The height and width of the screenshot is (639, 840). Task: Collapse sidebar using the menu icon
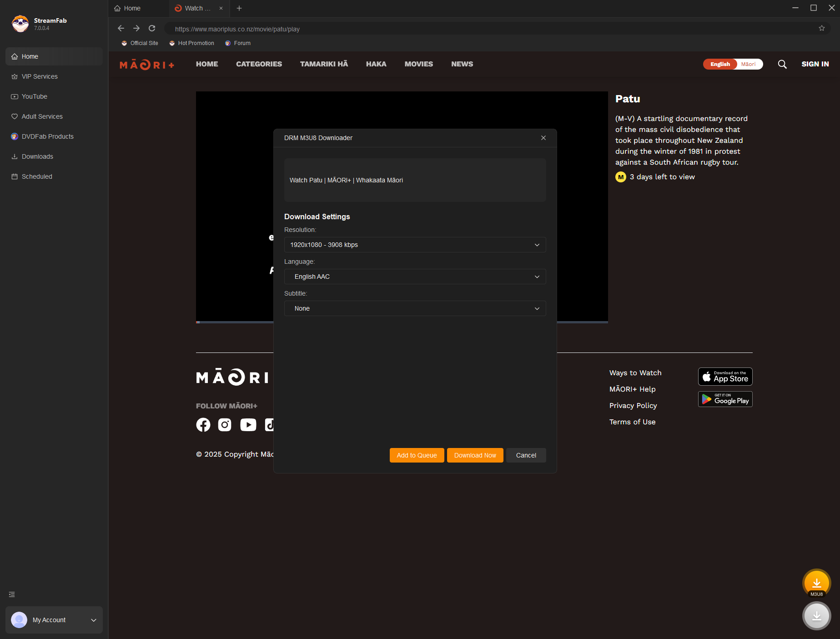tap(12, 594)
